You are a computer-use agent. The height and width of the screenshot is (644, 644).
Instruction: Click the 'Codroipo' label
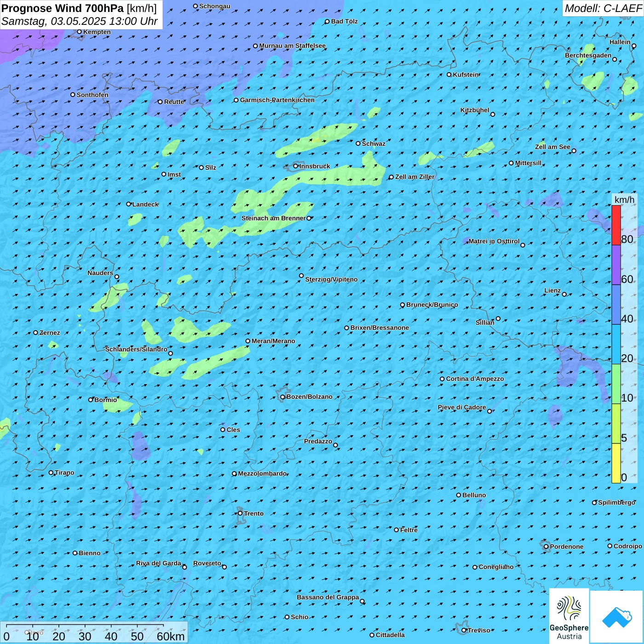[x=628, y=546]
